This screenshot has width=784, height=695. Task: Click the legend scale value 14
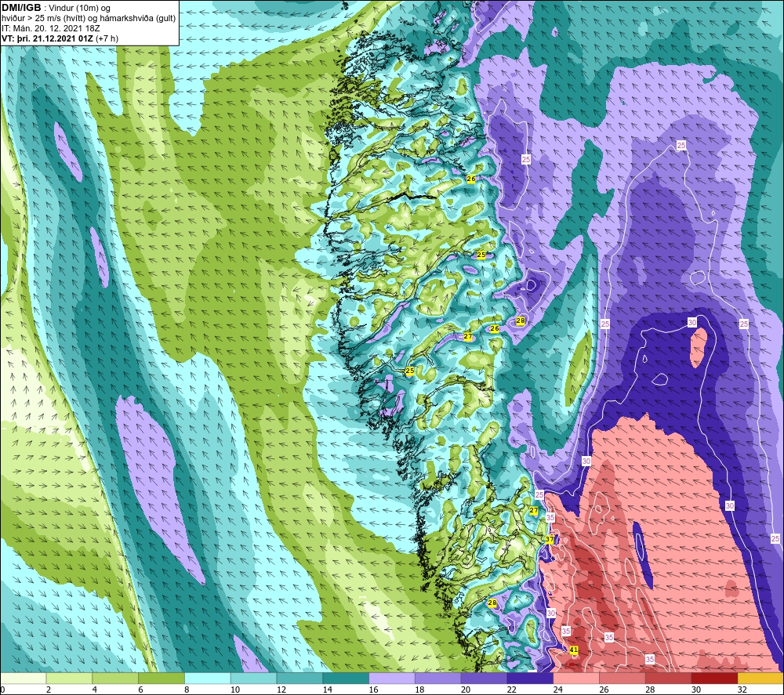pyautogui.click(x=328, y=690)
